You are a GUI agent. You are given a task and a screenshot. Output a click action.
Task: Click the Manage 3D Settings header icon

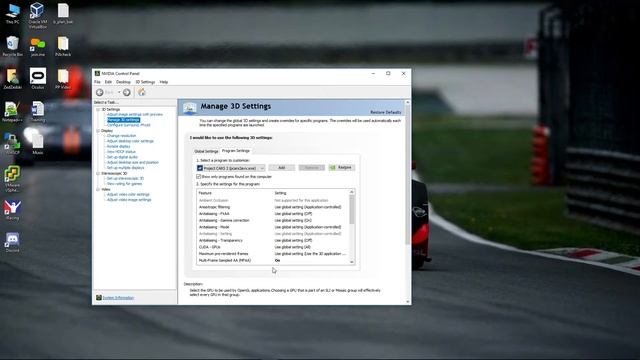[189, 108]
